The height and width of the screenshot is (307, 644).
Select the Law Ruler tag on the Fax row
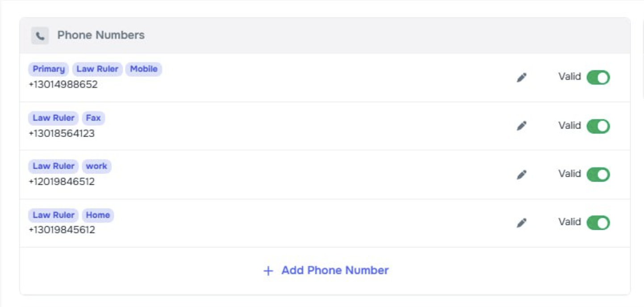[53, 118]
